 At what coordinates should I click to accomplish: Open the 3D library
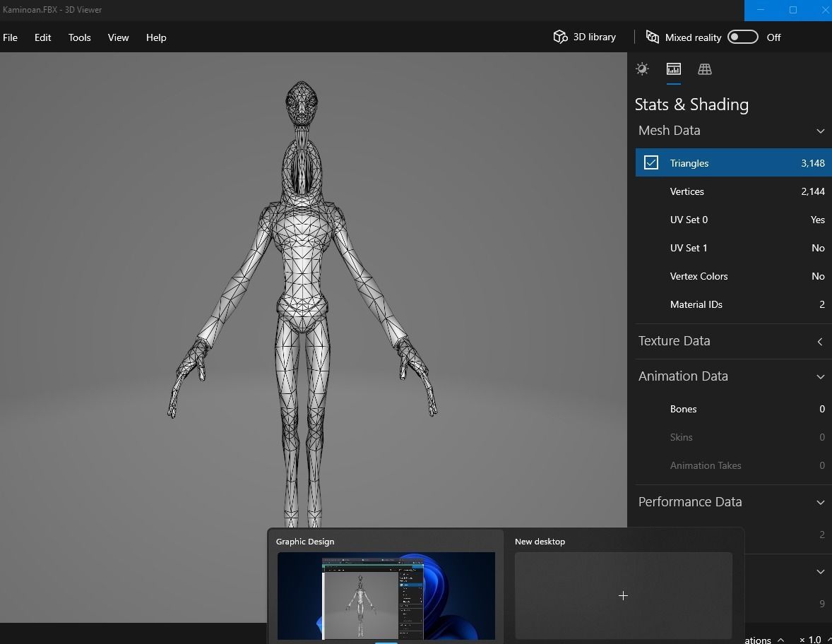tap(585, 37)
